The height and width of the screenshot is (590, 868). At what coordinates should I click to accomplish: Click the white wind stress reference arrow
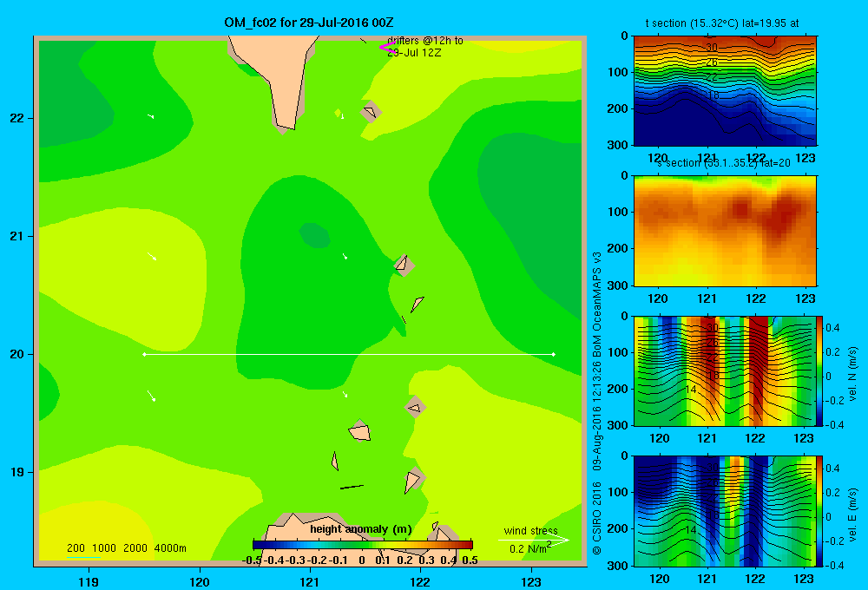pos(533,540)
